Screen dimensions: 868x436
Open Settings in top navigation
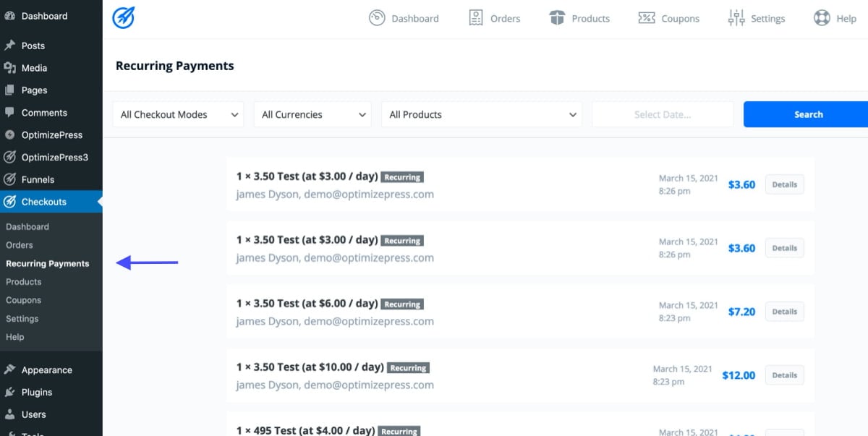[x=757, y=18]
